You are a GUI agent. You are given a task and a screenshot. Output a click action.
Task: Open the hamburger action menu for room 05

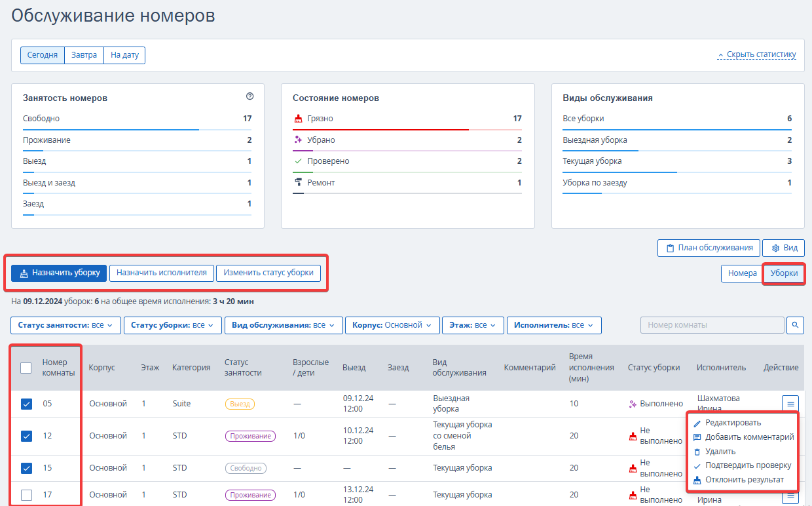click(790, 404)
